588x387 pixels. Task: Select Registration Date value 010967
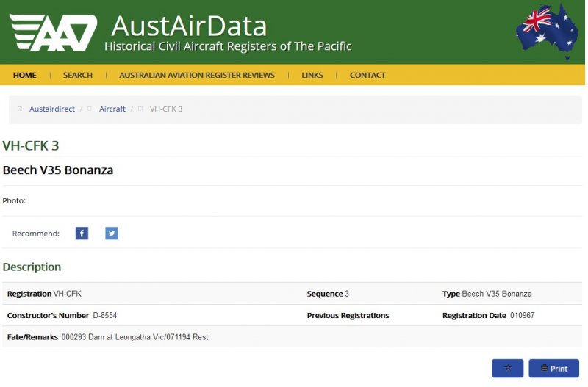coord(522,316)
